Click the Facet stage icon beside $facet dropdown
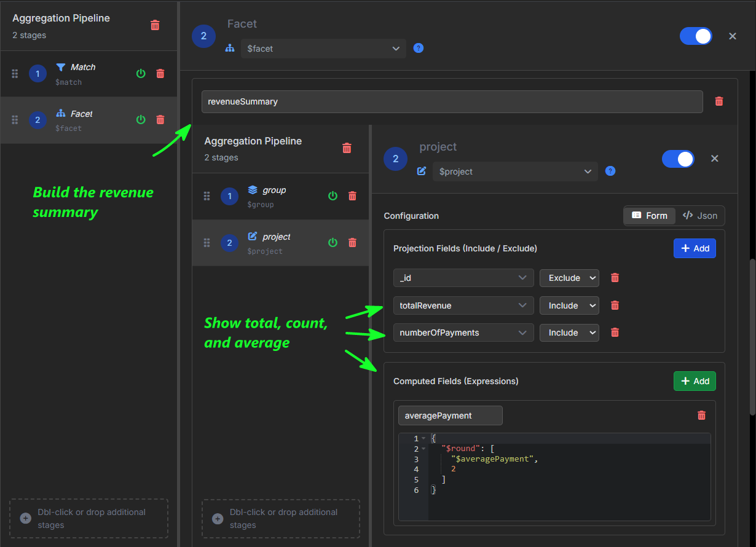756x547 pixels. (230, 48)
